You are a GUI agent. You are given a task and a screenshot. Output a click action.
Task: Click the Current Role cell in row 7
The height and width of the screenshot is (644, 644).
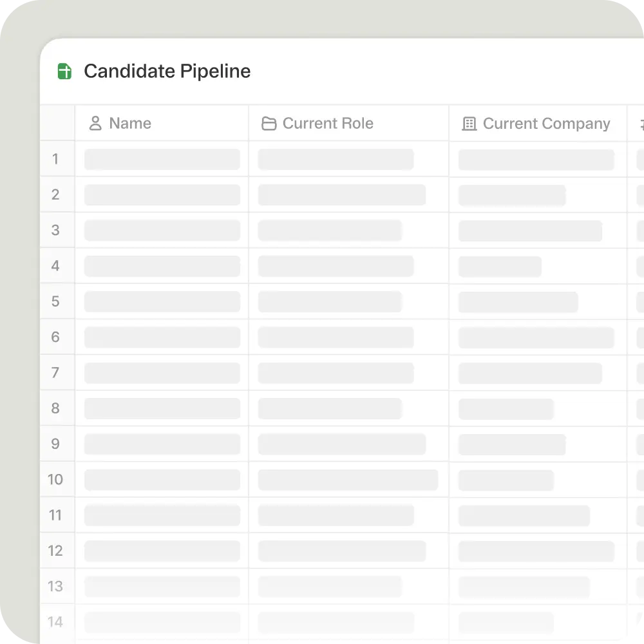tap(348, 372)
